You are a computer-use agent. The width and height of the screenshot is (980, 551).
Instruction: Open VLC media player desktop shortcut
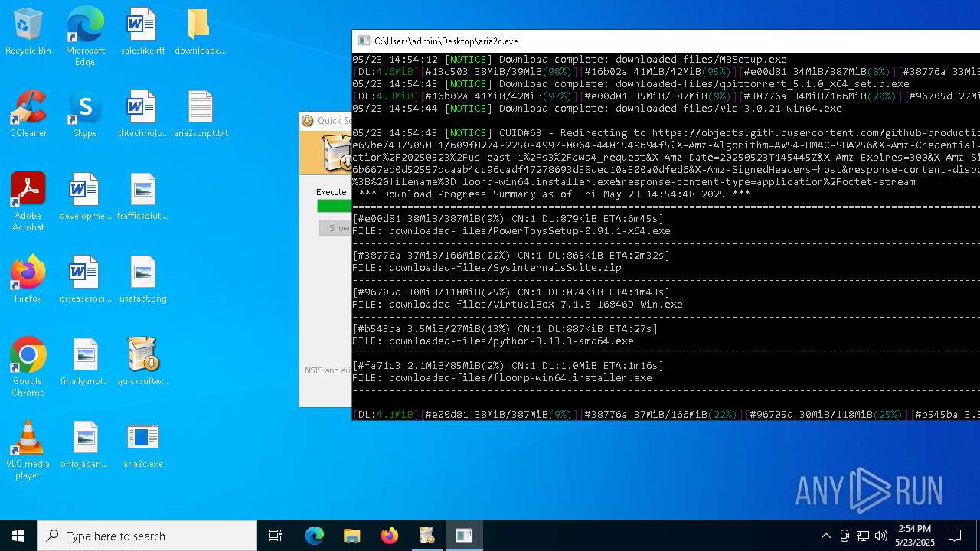pyautogui.click(x=28, y=451)
